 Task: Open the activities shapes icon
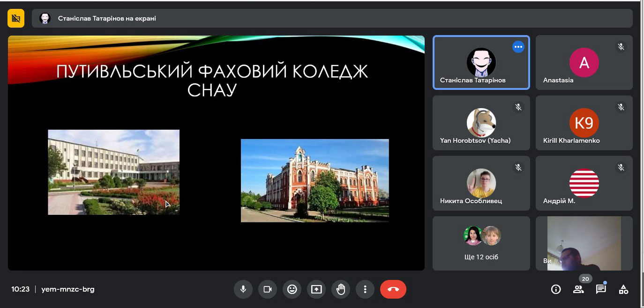click(623, 289)
